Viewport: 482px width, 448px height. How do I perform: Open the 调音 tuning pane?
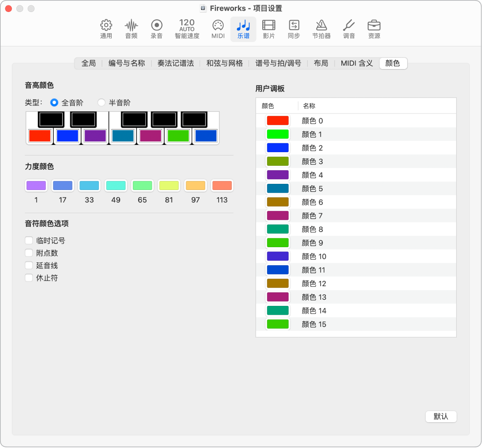[x=349, y=29]
